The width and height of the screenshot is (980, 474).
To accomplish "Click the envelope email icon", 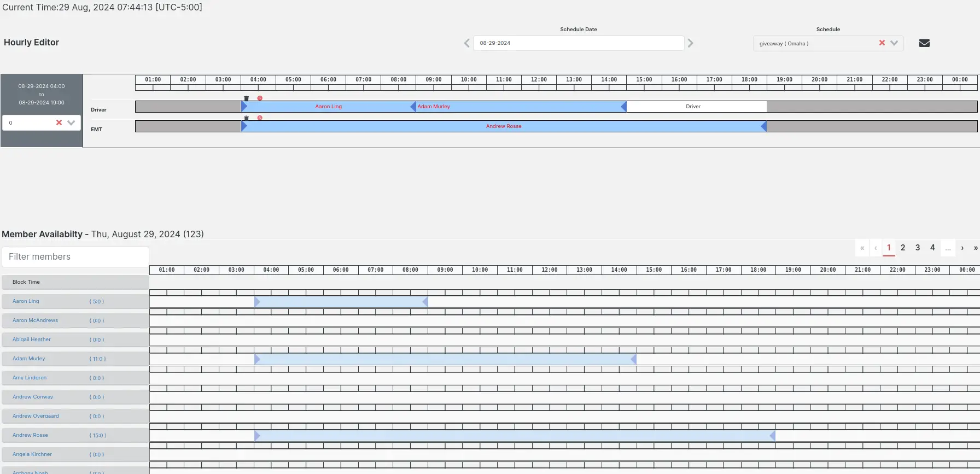I will coord(924,43).
